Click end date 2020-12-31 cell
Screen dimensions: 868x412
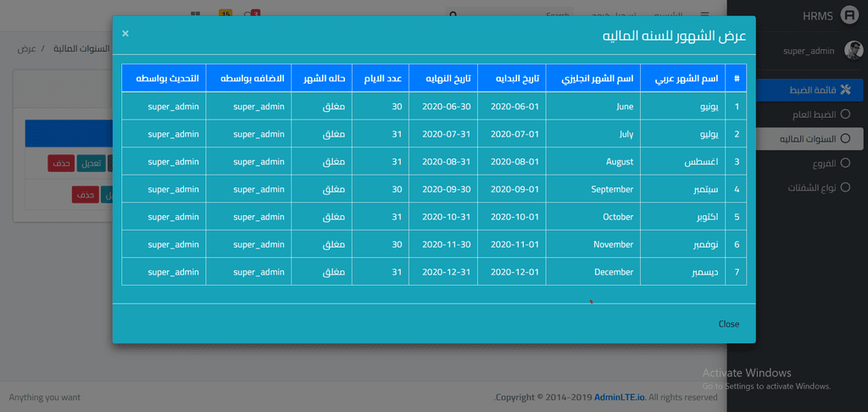pyautogui.click(x=443, y=272)
